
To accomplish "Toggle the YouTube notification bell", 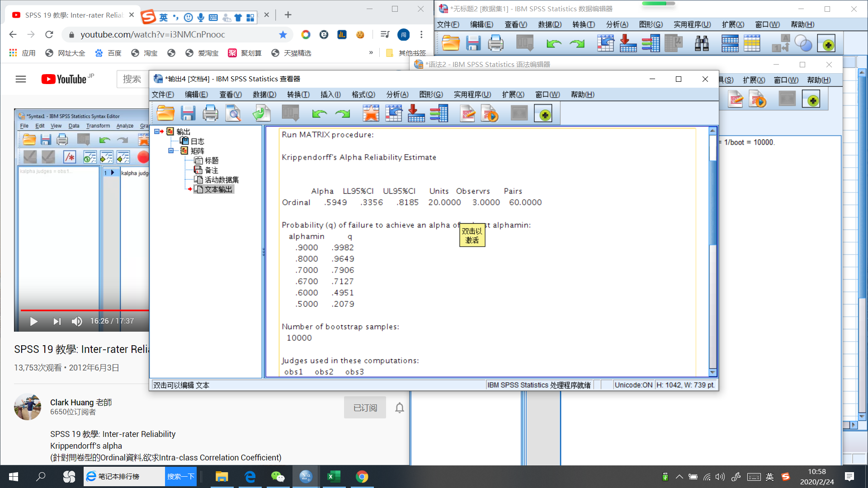I will [399, 408].
